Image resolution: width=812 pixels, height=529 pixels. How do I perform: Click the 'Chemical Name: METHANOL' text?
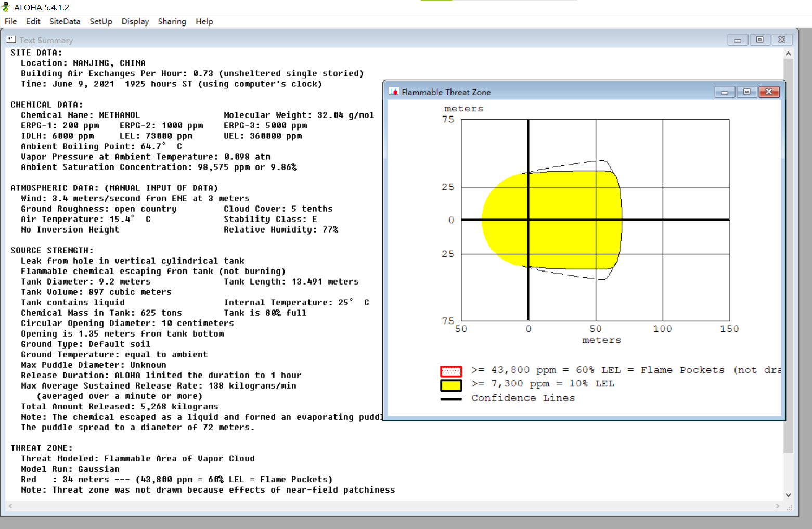[81, 115]
